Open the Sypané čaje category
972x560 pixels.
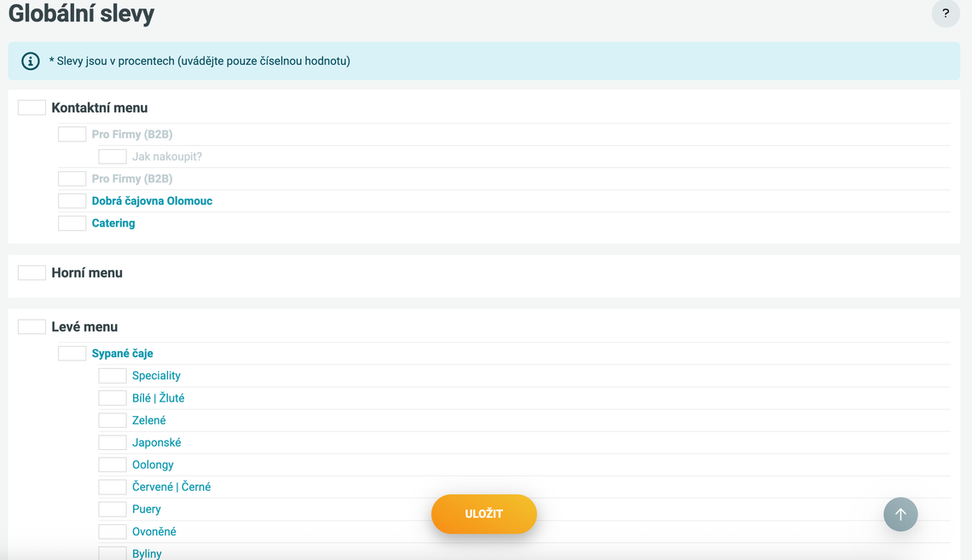click(x=122, y=354)
